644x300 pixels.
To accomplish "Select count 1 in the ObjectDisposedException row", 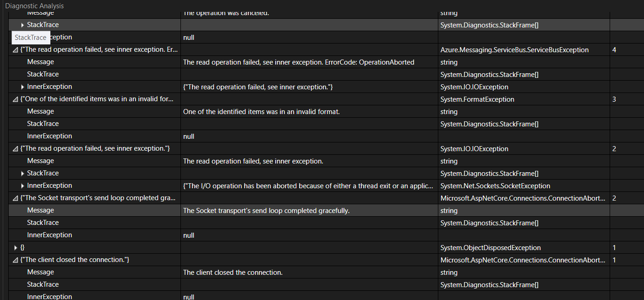I will (x=614, y=248).
